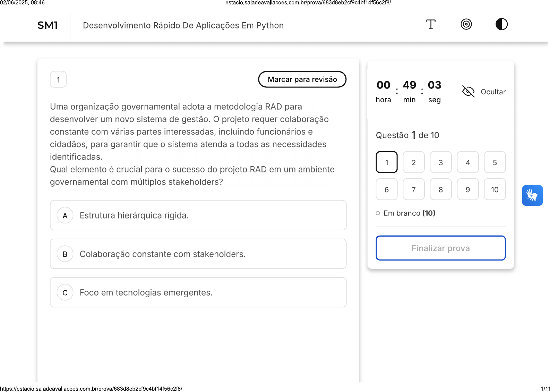Click the Finalizar prova button
Screen dimensions: 550x392
pyautogui.click(x=441, y=248)
